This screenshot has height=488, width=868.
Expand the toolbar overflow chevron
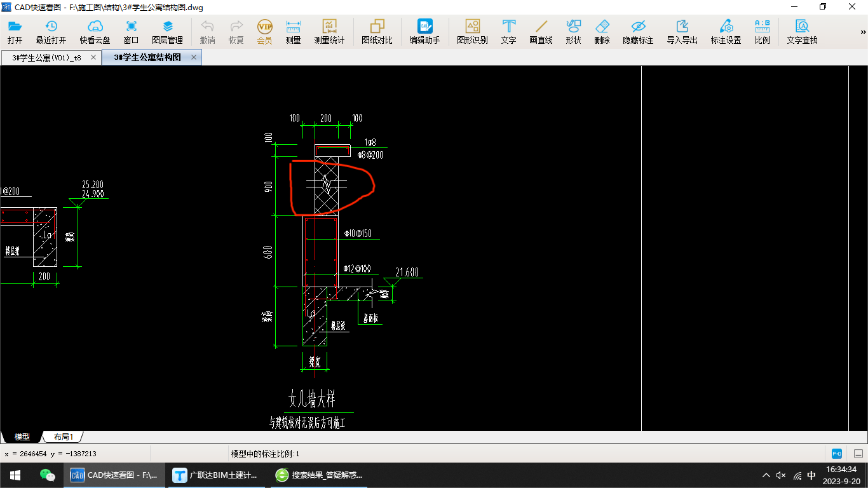pyautogui.click(x=863, y=32)
